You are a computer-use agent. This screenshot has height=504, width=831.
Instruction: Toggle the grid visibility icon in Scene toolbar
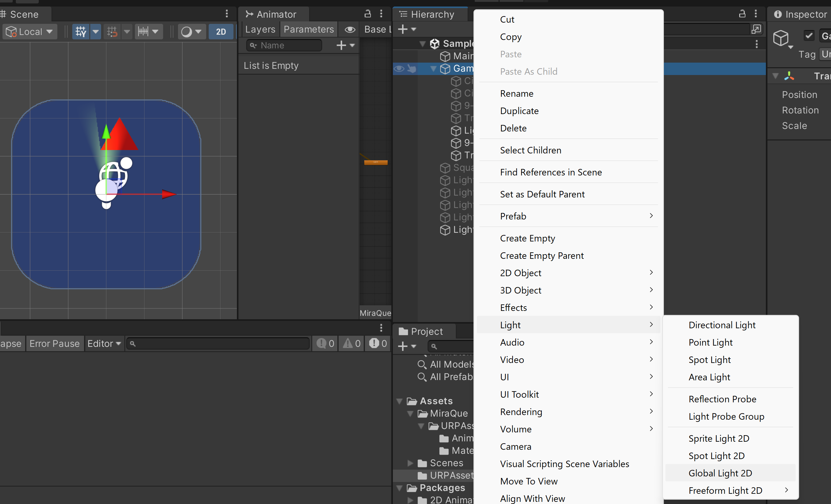pos(81,32)
